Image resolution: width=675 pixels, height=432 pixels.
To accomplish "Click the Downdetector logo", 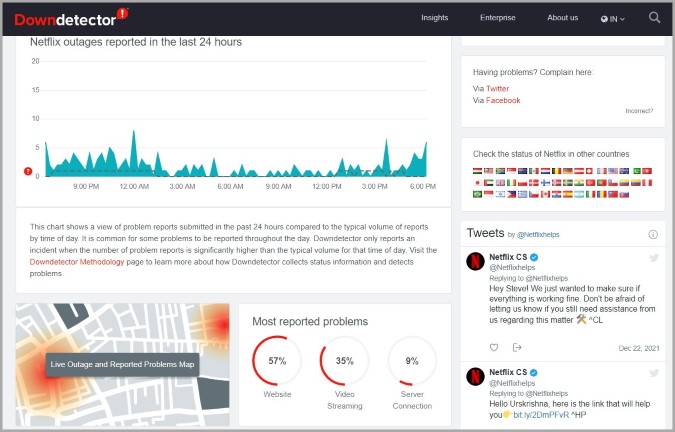I will pyautogui.click(x=71, y=18).
